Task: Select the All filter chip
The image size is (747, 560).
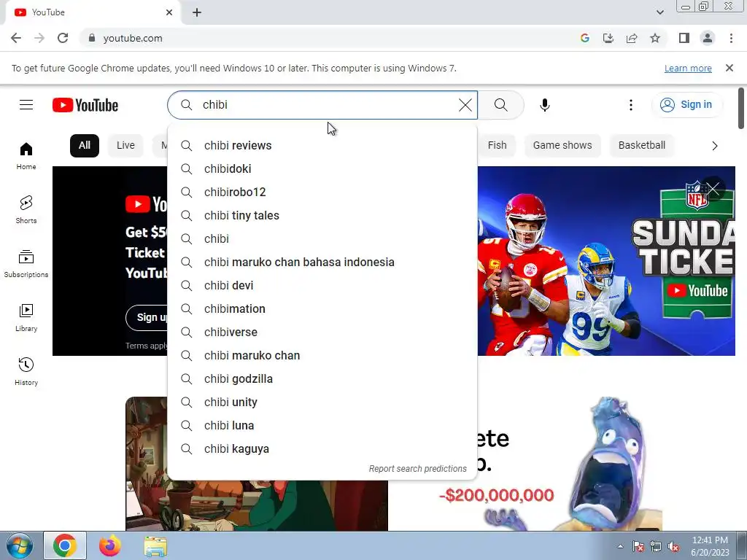Action: coord(85,145)
